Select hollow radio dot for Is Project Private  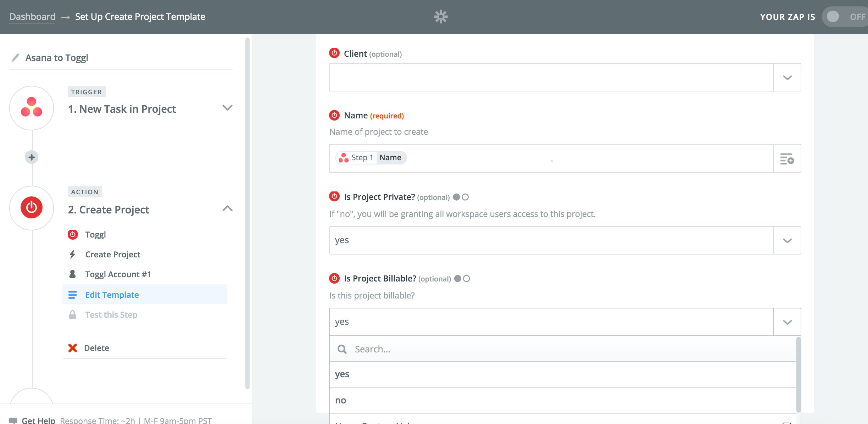tap(465, 197)
